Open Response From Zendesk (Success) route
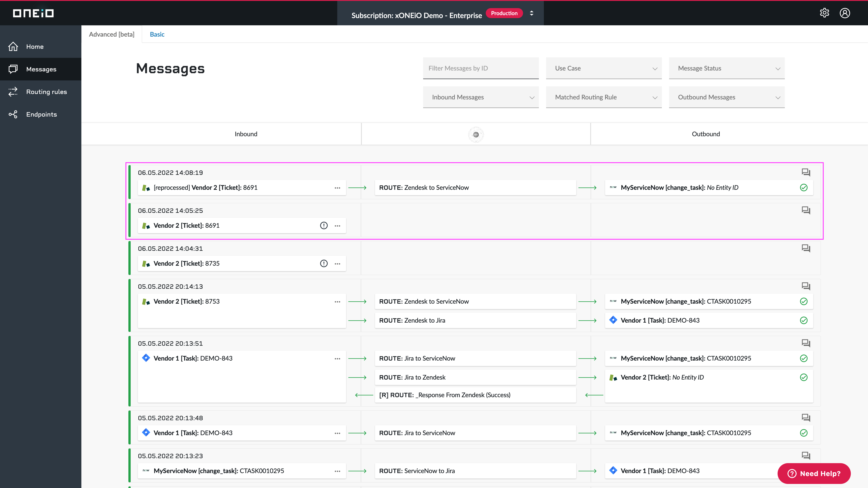This screenshot has height=488, width=868. tap(475, 395)
